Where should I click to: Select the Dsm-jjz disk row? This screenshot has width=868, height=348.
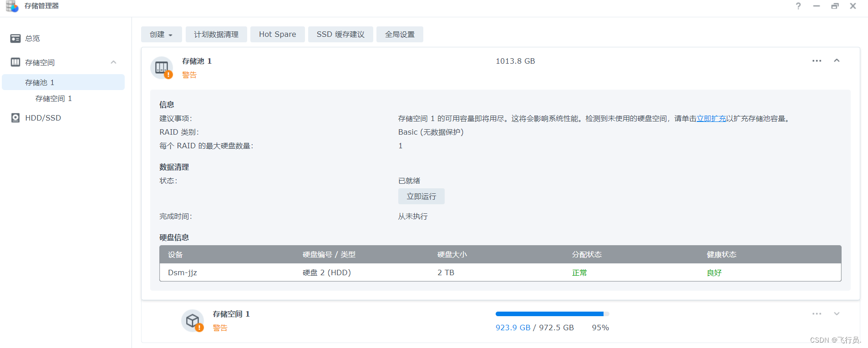pos(500,272)
